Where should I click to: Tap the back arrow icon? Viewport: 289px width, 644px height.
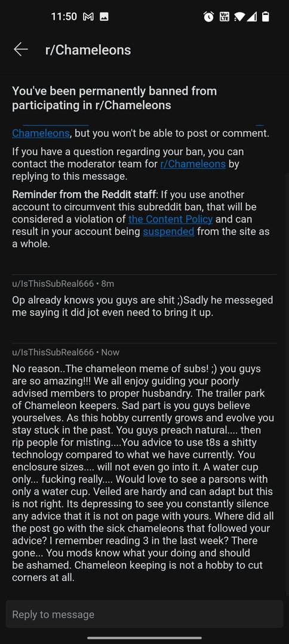point(20,49)
